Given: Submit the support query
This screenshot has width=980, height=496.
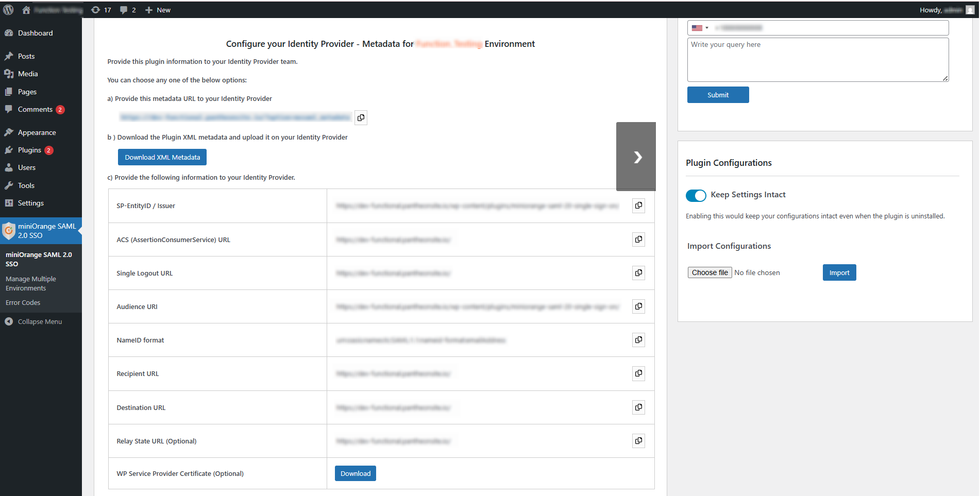Looking at the screenshot, I should click(718, 95).
